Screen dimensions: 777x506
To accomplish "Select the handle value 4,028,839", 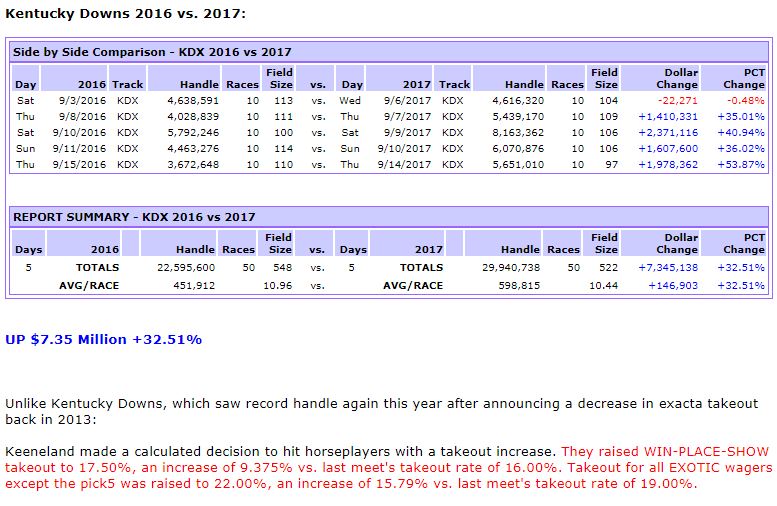I will click(193, 116).
